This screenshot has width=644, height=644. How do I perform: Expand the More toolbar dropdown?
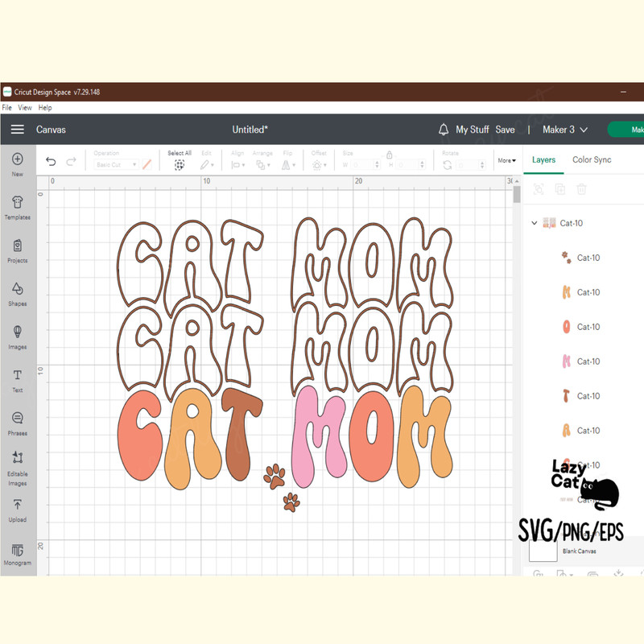[x=506, y=161]
